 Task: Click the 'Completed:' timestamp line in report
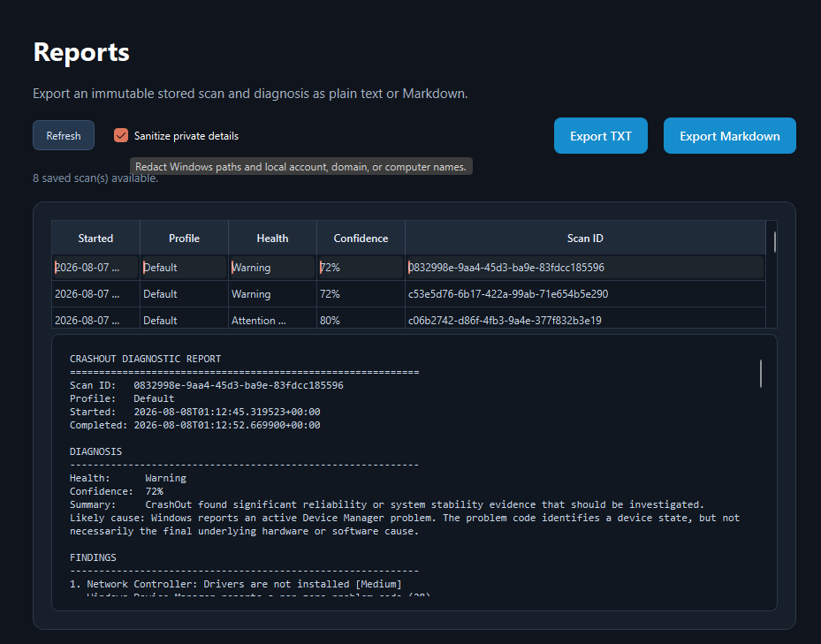click(194, 425)
